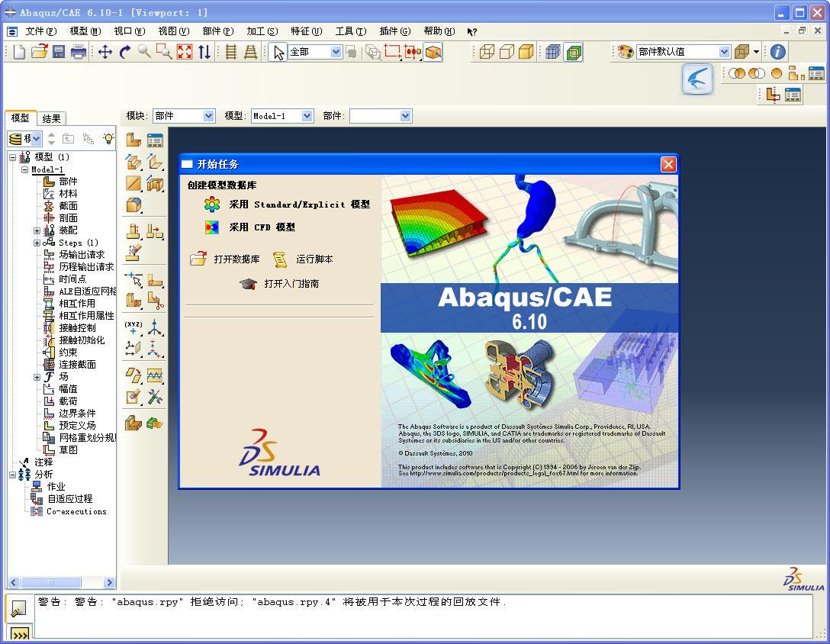Image resolution: width=830 pixels, height=644 pixels.
Task: Select 边界条件 in the model tree
Action: click(x=77, y=413)
